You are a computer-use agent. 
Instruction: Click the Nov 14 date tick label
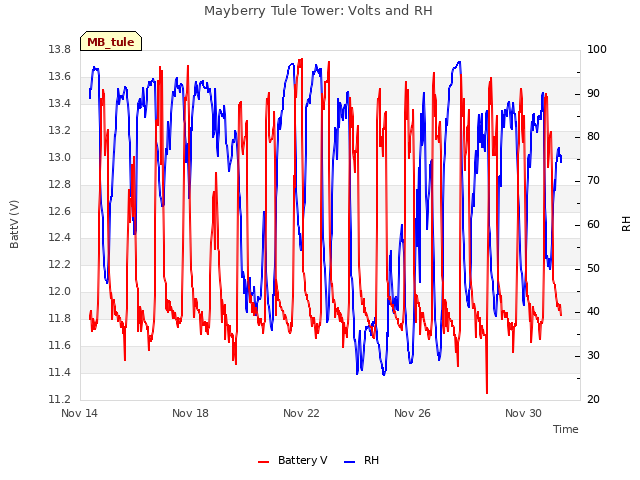tap(79, 413)
